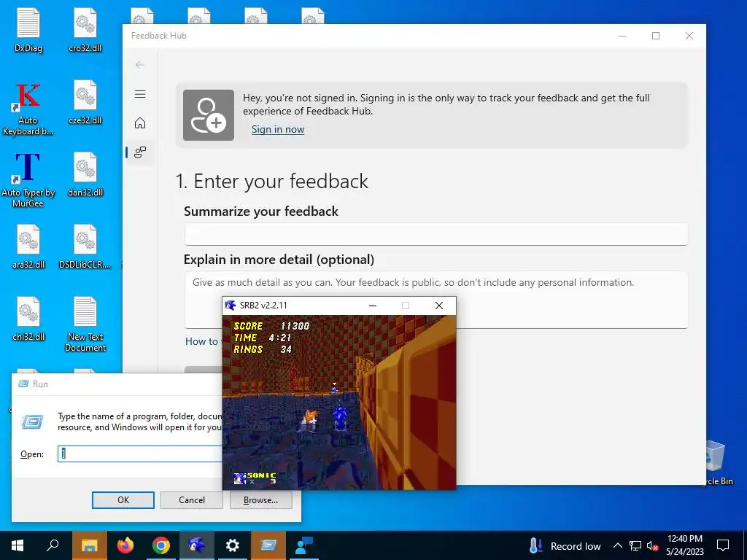Image resolution: width=747 pixels, height=560 pixels.
Task: Go back in Feedback Hub
Action: click(139, 65)
